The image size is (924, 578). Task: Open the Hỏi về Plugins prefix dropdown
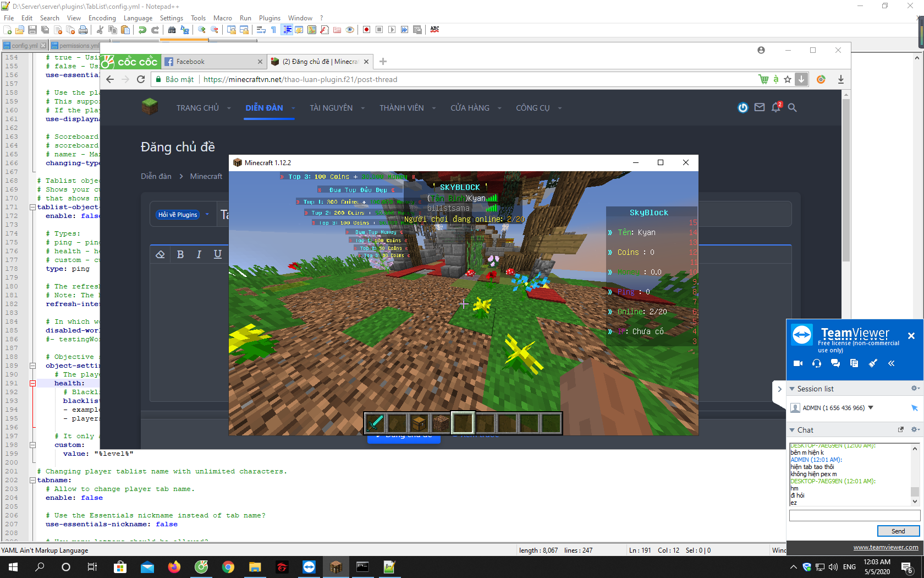183,215
